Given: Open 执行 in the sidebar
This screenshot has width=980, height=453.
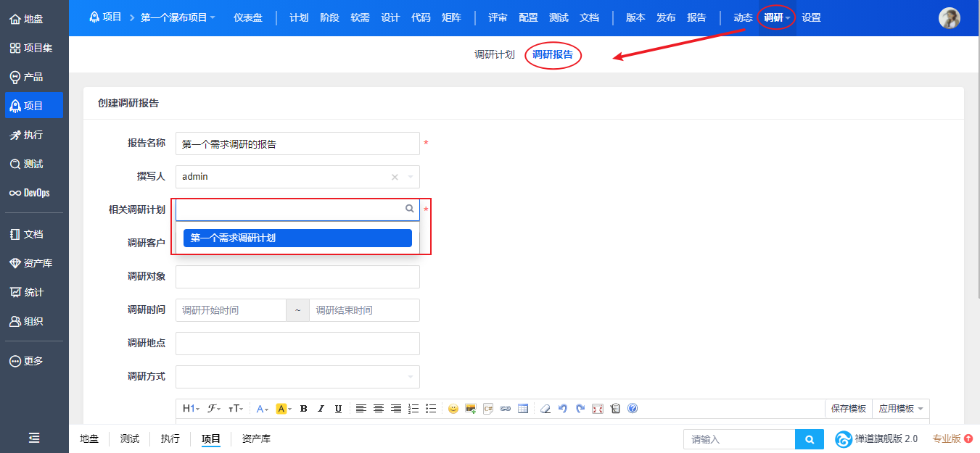Looking at the screenshot, I should point(34,135).
